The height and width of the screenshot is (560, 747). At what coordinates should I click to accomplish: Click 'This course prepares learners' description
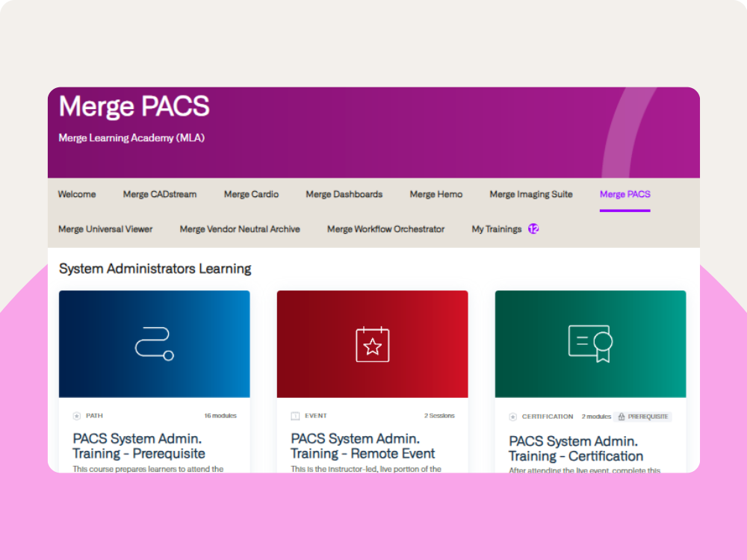pos(148,469)
